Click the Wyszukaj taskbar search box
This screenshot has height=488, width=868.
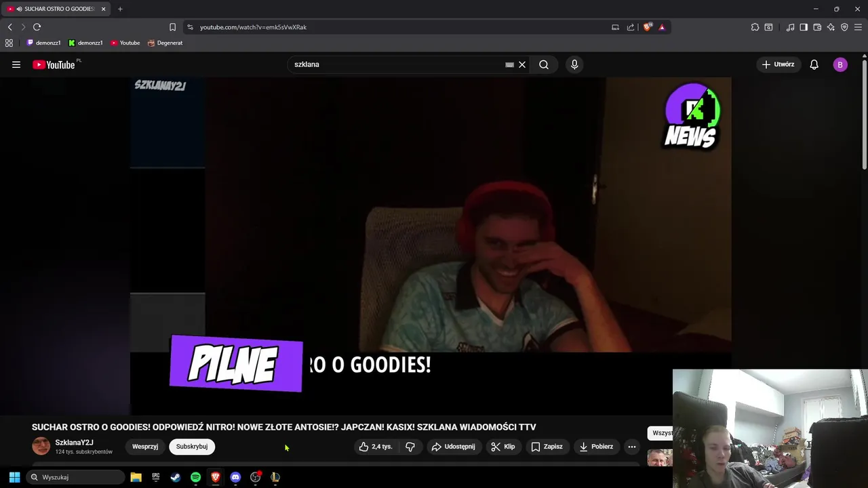75,477
